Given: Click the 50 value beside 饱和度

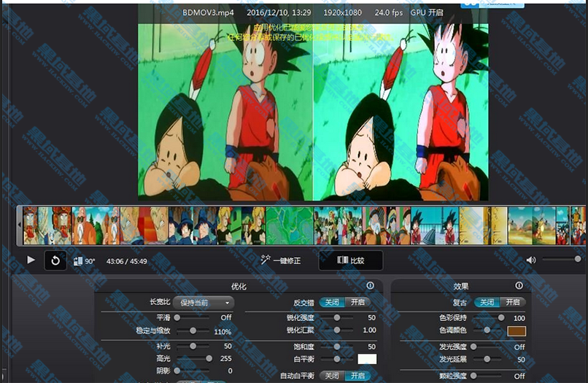Looking at the screenshot, I should pos(371,347).
